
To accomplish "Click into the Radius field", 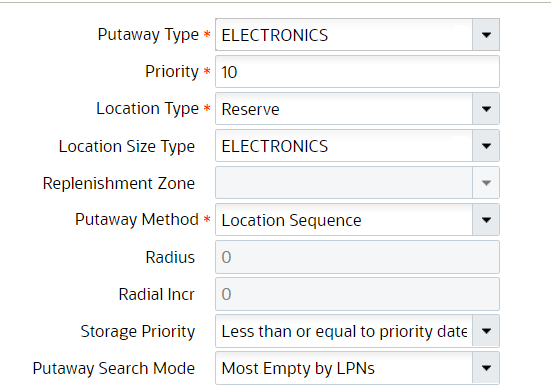I will pyautogui.click(x=357, y=257).
